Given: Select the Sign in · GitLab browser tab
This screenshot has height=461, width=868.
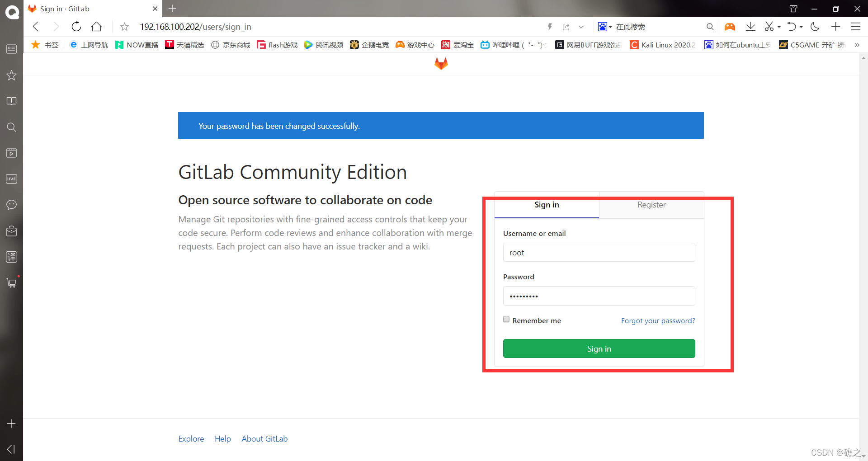Looking at the screenshot, I should (x=93, y=9).
